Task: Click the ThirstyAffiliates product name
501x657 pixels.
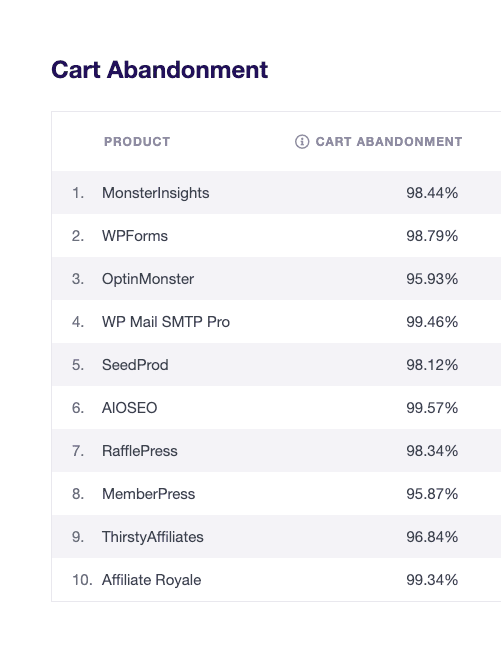Action: pos(153,537)
